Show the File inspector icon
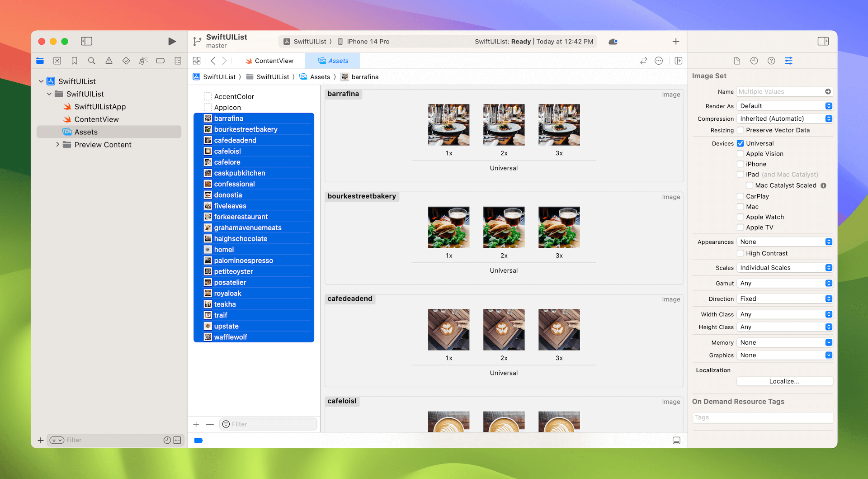868x479 pixels. tap(737, 61)
